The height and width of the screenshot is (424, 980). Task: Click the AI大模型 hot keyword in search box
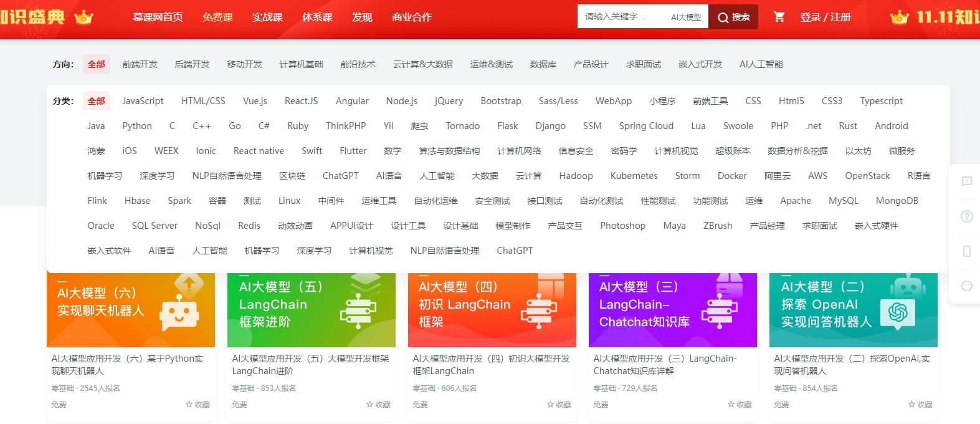686,17
